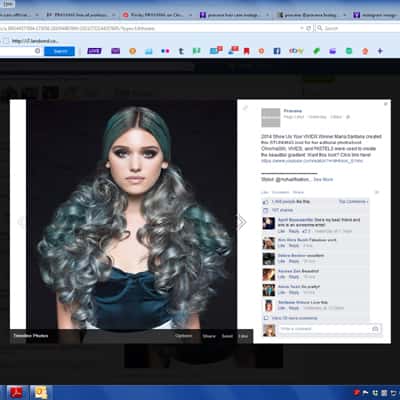
Task: Click the mail icon with red badge
Action: 216,51
